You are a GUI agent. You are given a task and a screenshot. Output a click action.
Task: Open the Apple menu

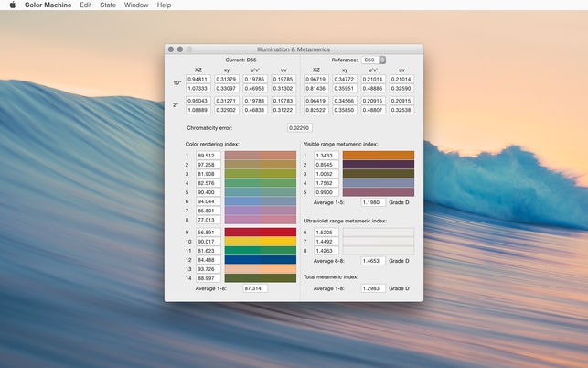(x=13, y=5)
